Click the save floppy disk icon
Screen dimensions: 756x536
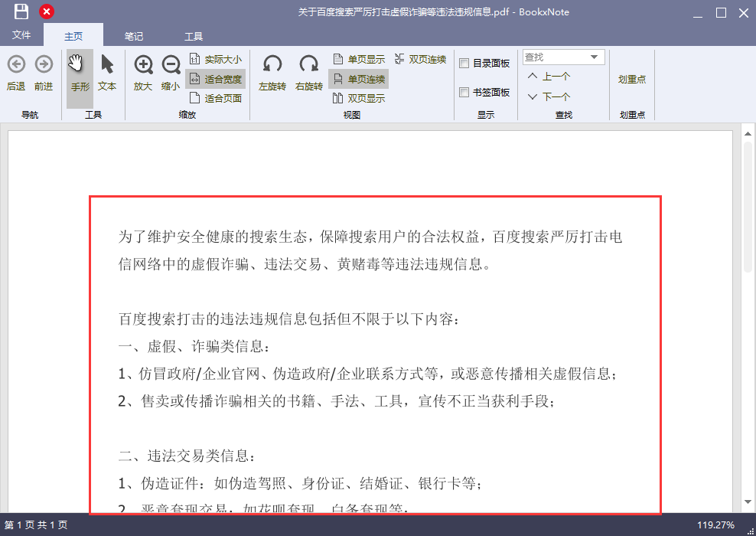[21, 11]
